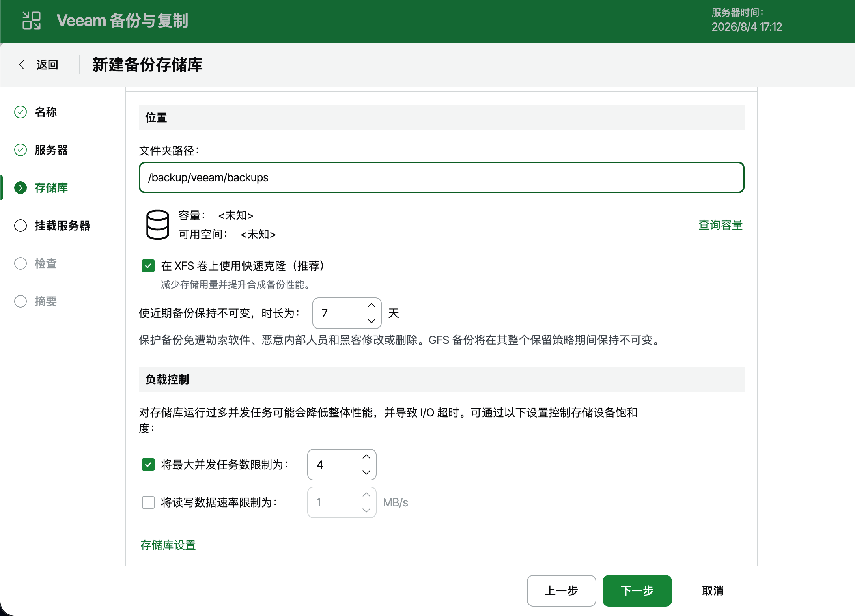Click the max concurrent tasks number field
855x616 pixels.
[342, 465]
